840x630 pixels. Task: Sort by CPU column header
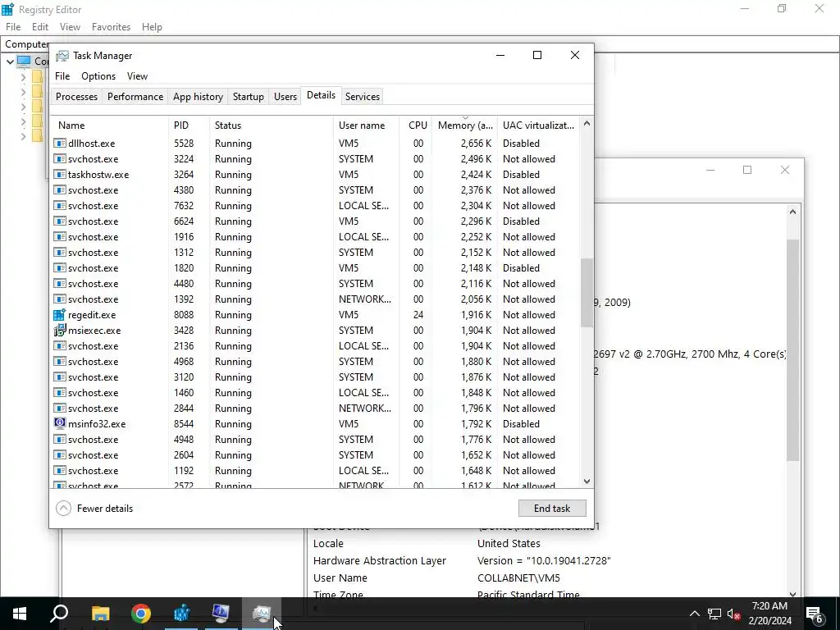coord(416,126)
